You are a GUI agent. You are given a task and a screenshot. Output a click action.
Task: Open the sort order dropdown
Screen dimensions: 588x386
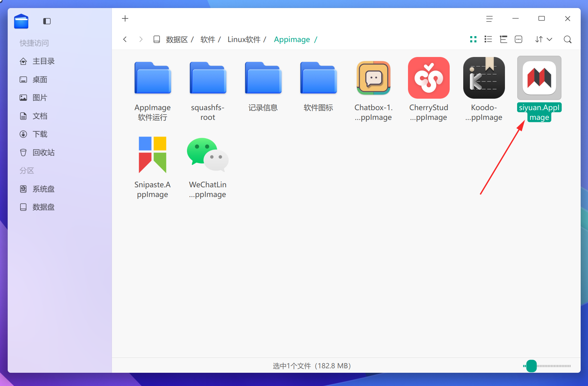point(544,39)
